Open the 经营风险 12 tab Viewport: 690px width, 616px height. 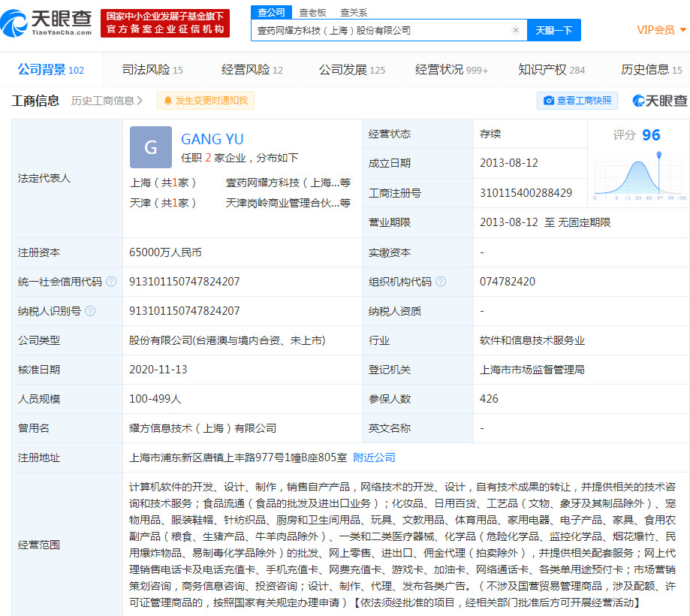[x=252, y=70]
